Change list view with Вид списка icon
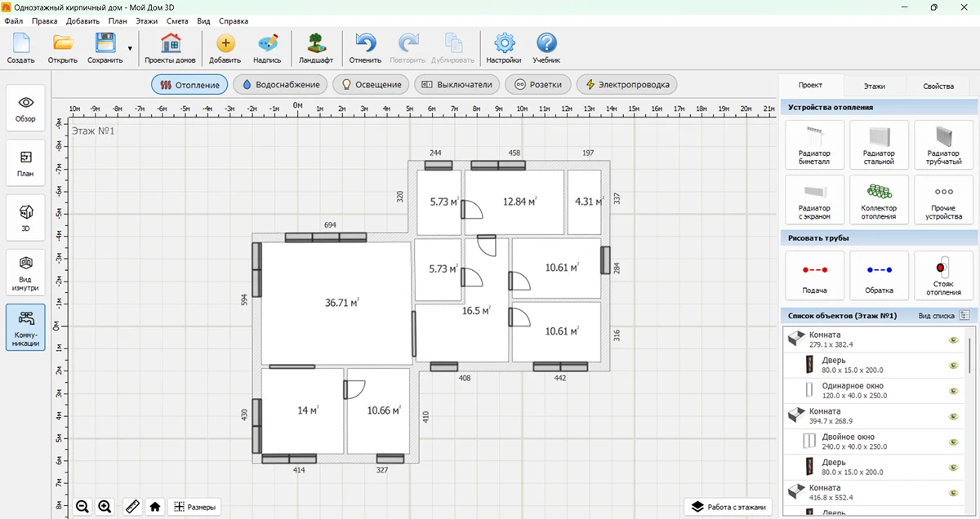Viewport: 980px width, 519px height. (964, 315)
